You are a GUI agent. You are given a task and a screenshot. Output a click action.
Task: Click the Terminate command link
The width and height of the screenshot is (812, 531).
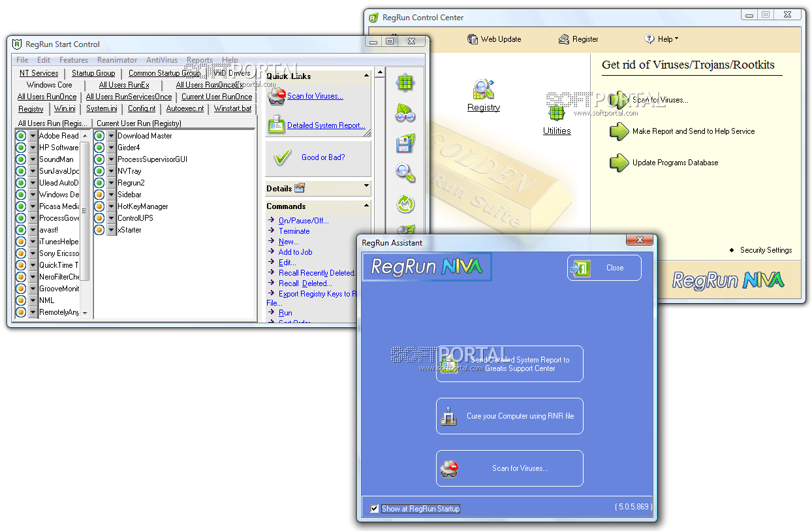(294, 231)
